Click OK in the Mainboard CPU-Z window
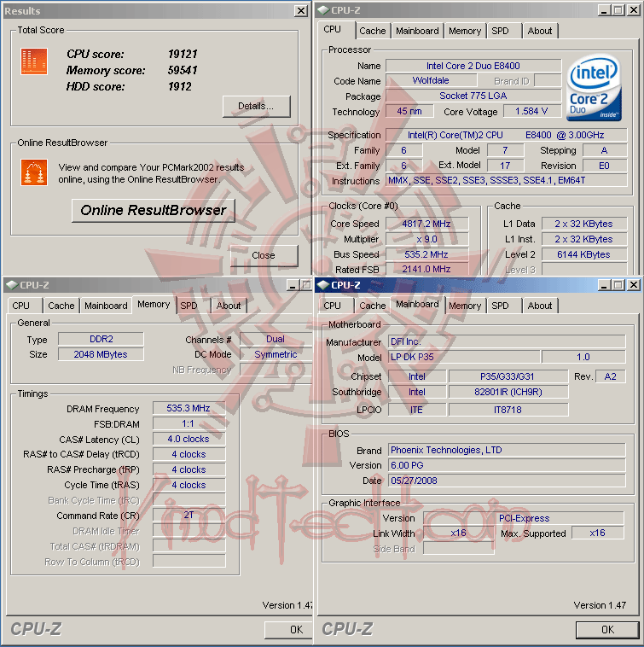The height and width of the screenshot is (647, 644). (x=607, y=630)
